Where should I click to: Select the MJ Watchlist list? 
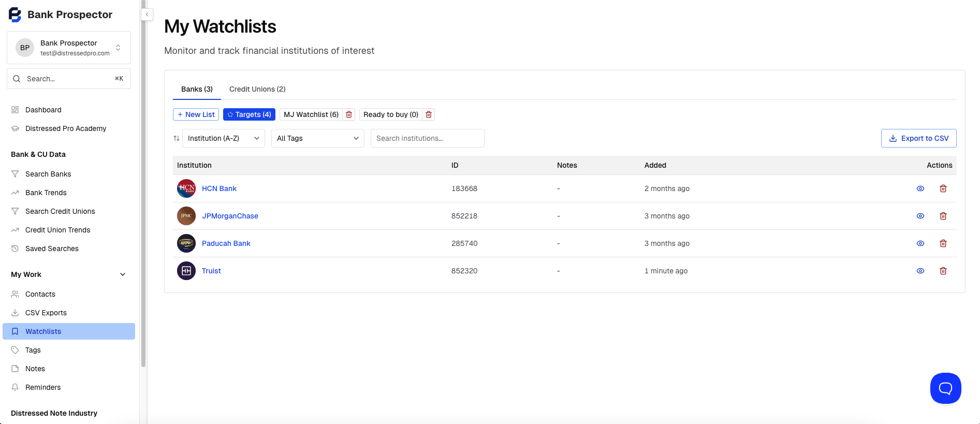[311, 114]
